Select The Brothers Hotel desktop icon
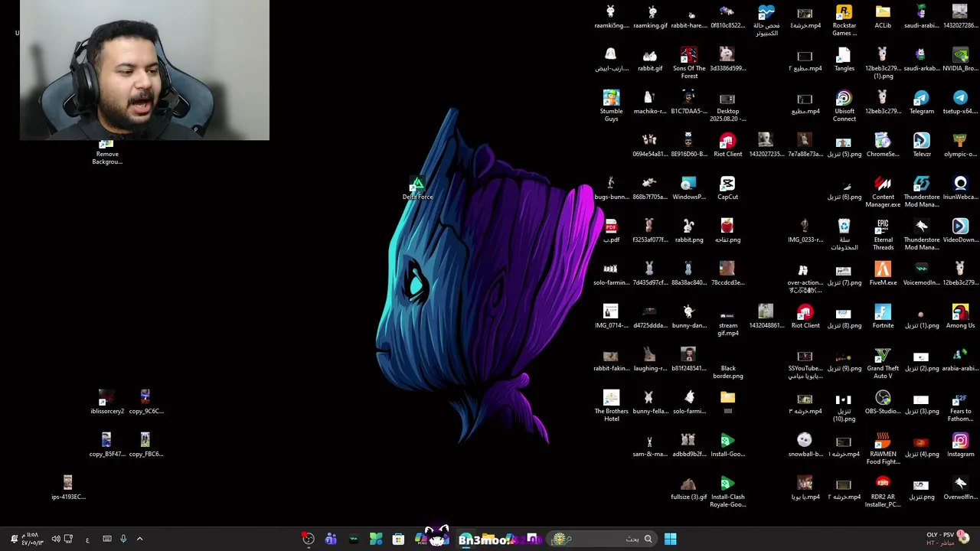Viewport: 980px width, 551px height. tap(611, 406)
